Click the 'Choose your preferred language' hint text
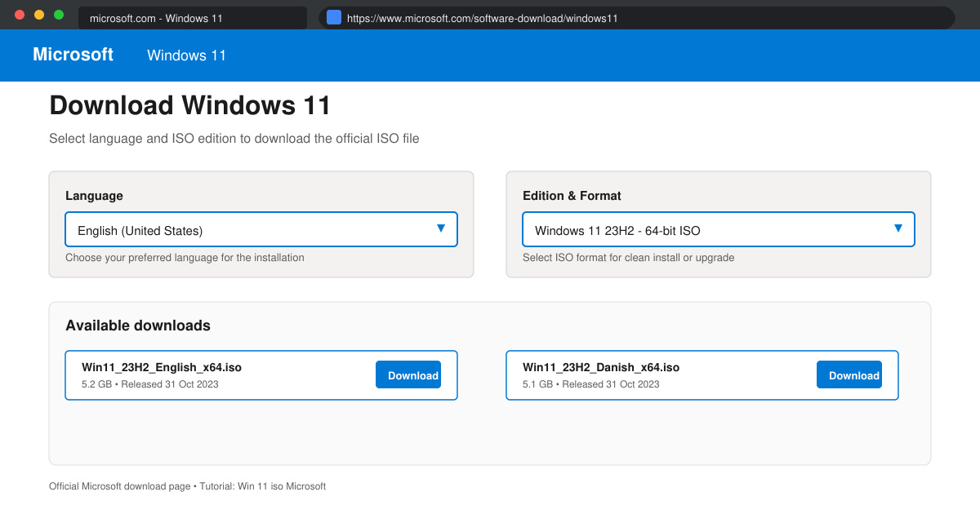The height and width of the screenshot is (514, 980). pos(185,258)
